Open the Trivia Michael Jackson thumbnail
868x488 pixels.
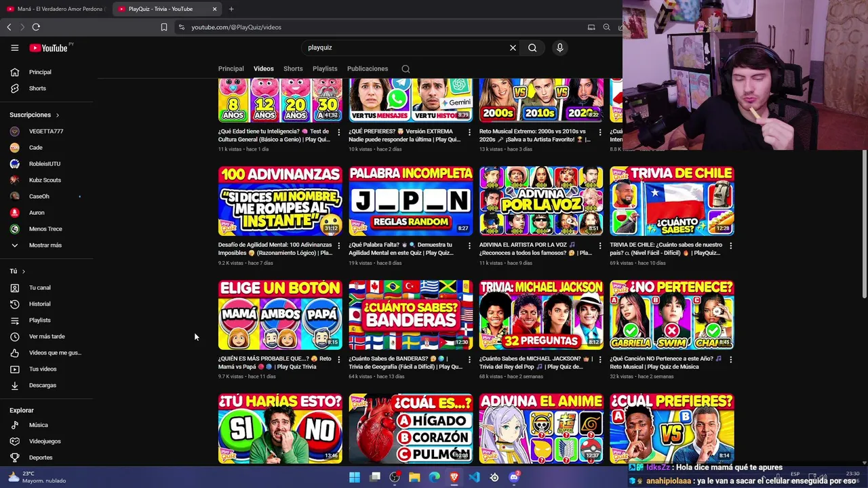click(541, 314)
